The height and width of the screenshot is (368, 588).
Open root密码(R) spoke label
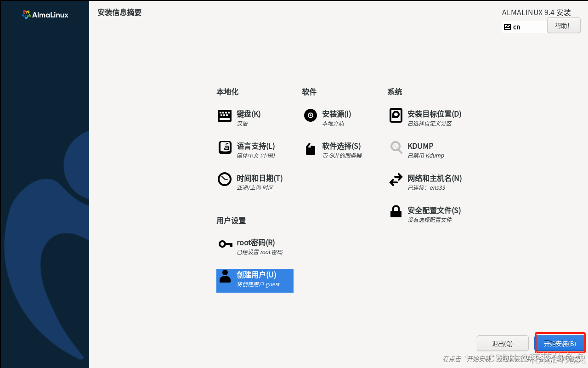tap(256, 243)
